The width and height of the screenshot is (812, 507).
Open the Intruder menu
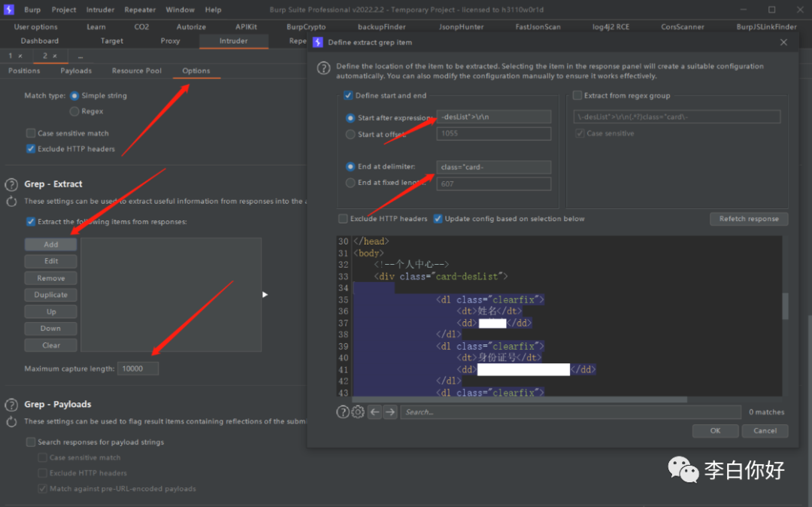[101, 10]
